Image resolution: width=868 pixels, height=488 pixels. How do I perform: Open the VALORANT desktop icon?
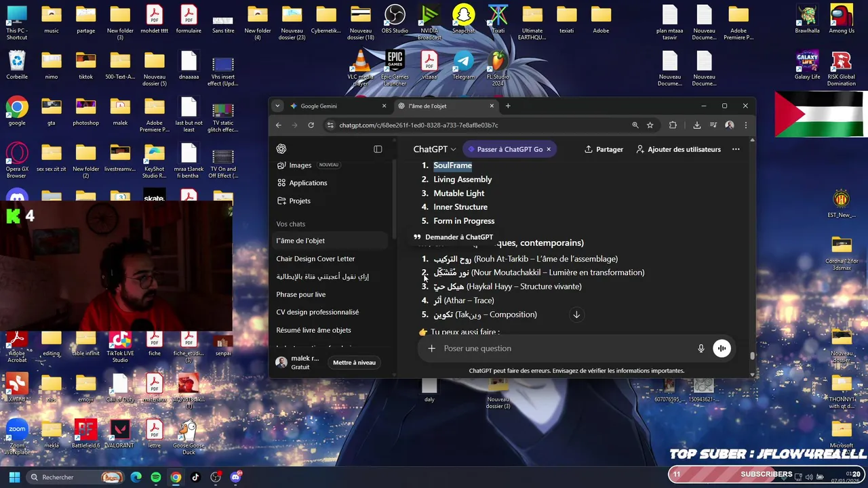(120, 434)
